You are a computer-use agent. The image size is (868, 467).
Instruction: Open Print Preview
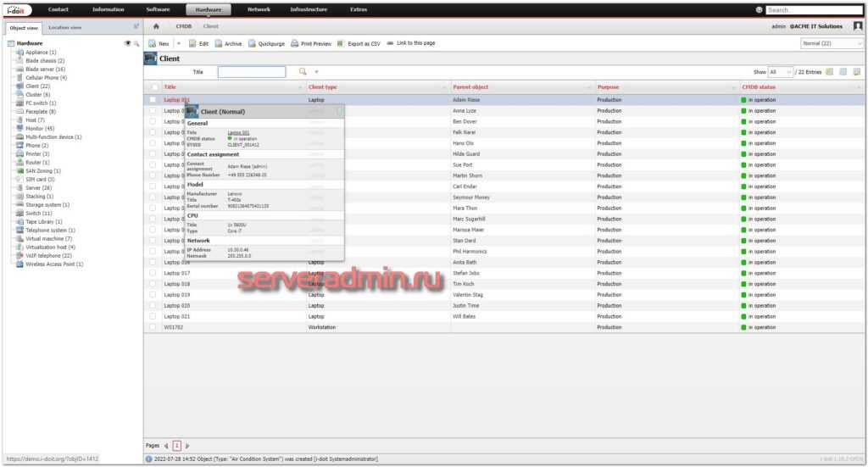click(310, 43)
